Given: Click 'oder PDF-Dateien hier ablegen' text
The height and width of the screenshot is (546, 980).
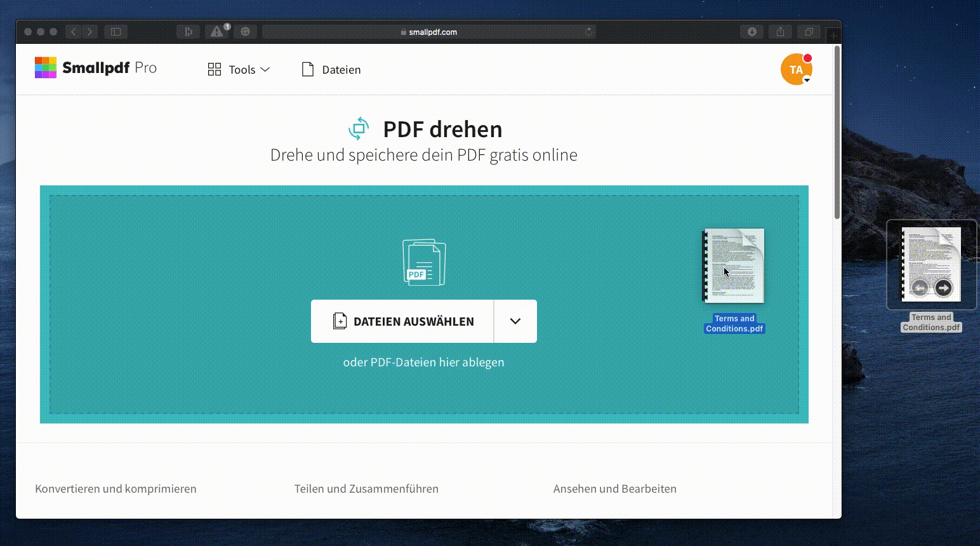Looking at the screenshot, I should (424, 362).
